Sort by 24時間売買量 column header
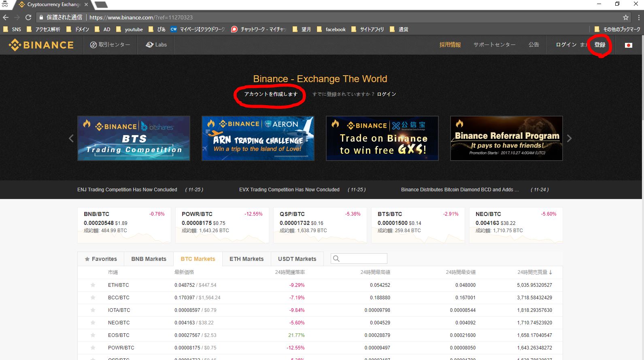The width and height of the screenshot is (644, 360). (x=535, y=272)
